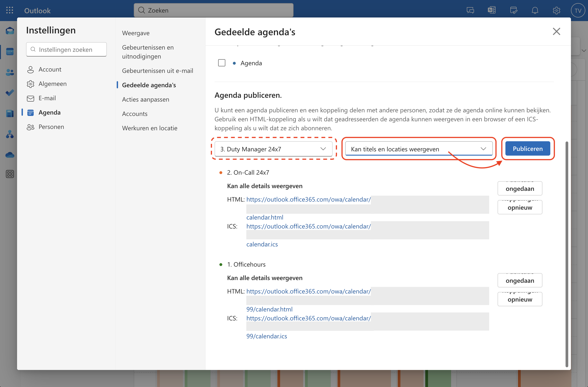Screen dimensions: 588x387
Task: Open the Kan titels en locaties weergeven dropdown
Action: [419, 149]
